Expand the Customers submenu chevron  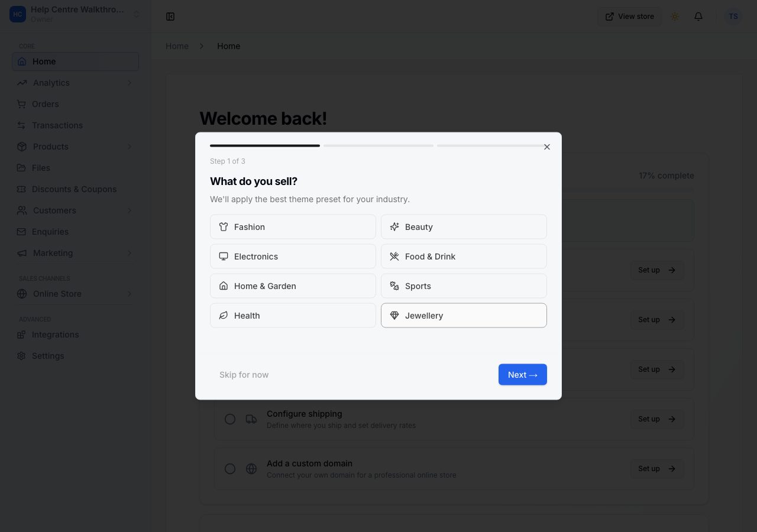[130, 210]
